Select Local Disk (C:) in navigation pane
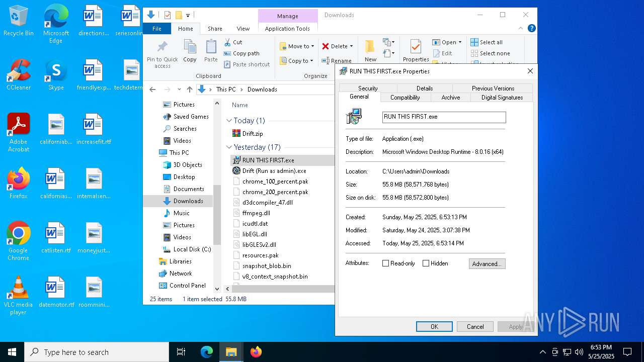Viewport: 644px width, 362px height. click(187, 249)
